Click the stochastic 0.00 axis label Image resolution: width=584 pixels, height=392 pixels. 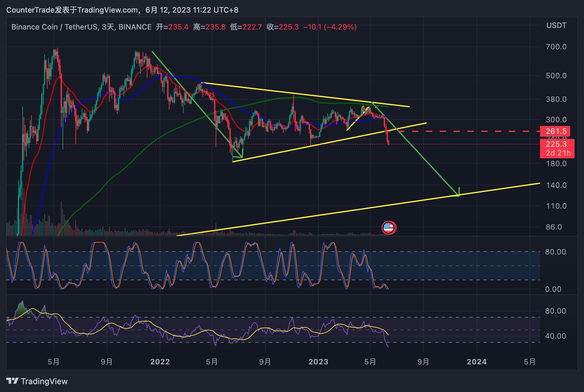(x=553, y=289)
